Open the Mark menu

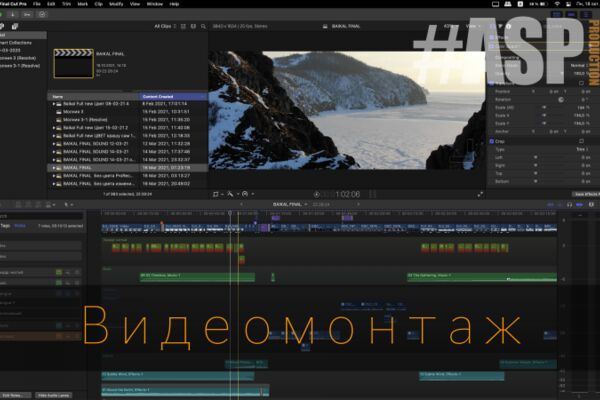pos(83,4)
